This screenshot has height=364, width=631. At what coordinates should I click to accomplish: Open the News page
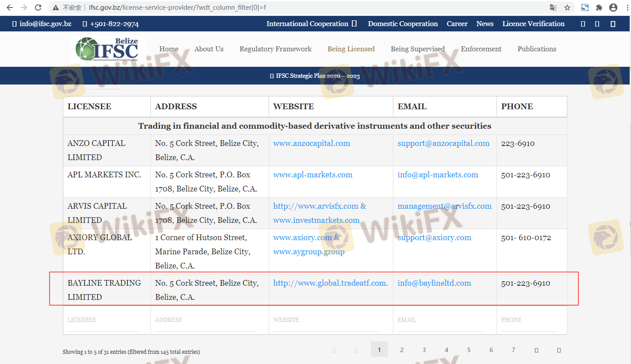[485, 24]
